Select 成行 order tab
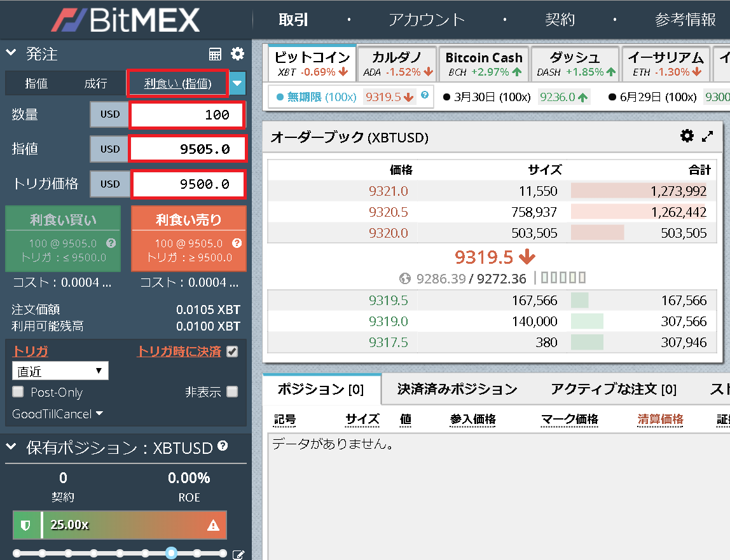 (x=95, y=83)
